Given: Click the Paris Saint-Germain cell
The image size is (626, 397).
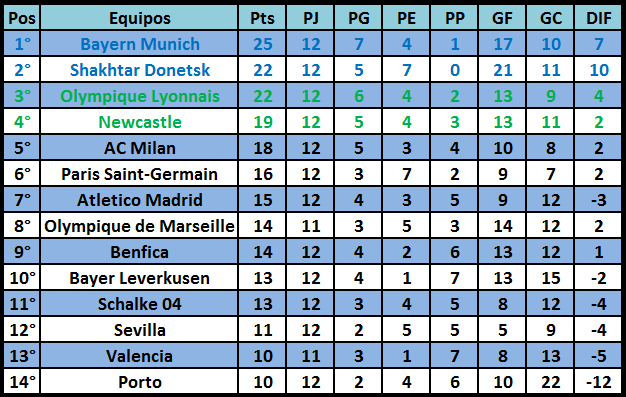Looking at the screenshot, I should 139,174.
